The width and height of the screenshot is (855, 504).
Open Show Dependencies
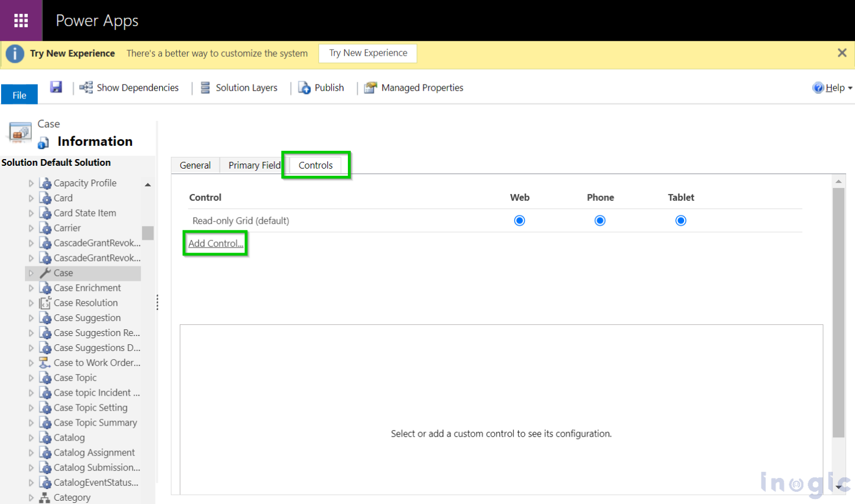129,87
